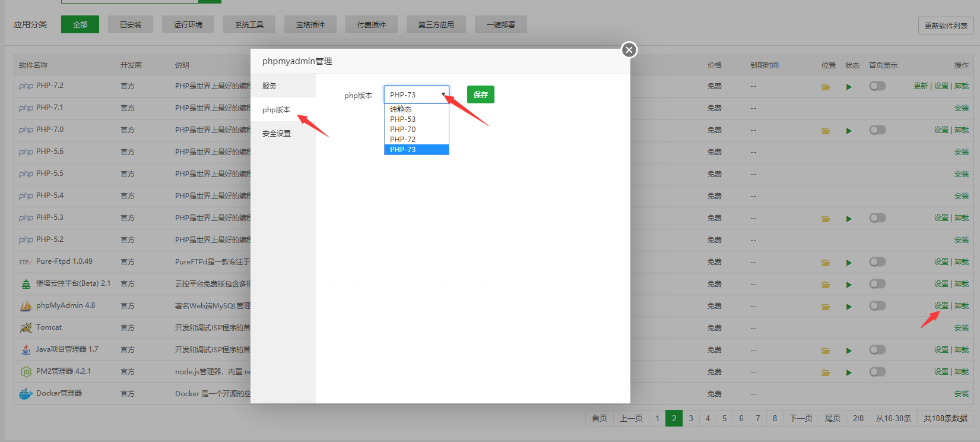Image resolution: width=980 pixels, height=442 pixels.
Task: Click play status icon for Pure-Ftpd
Action: click(x=849, y=263)
